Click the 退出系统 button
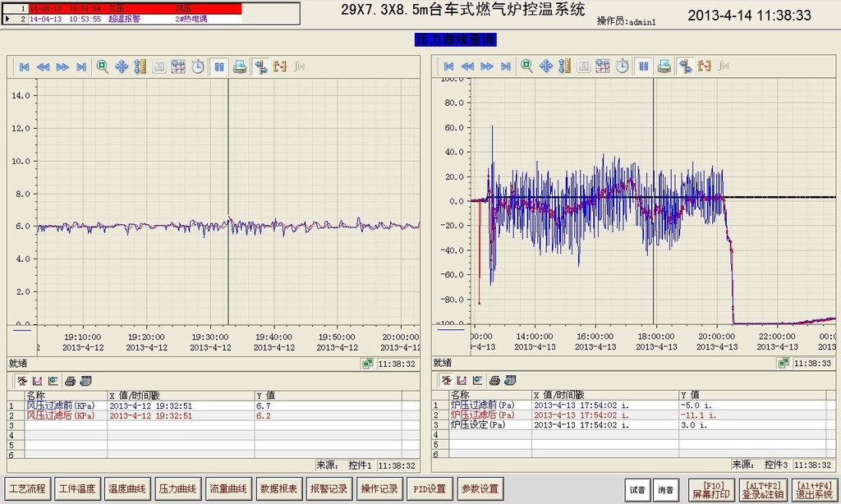 [x=814, y=490]
